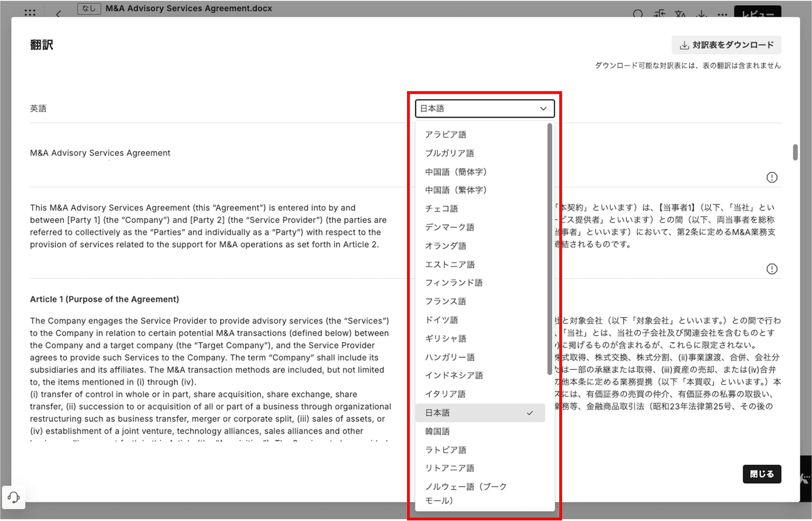The height and width of the screenshot is (521, 812).
Task: Open the apps grid menu icon
Action: point(30,13)
